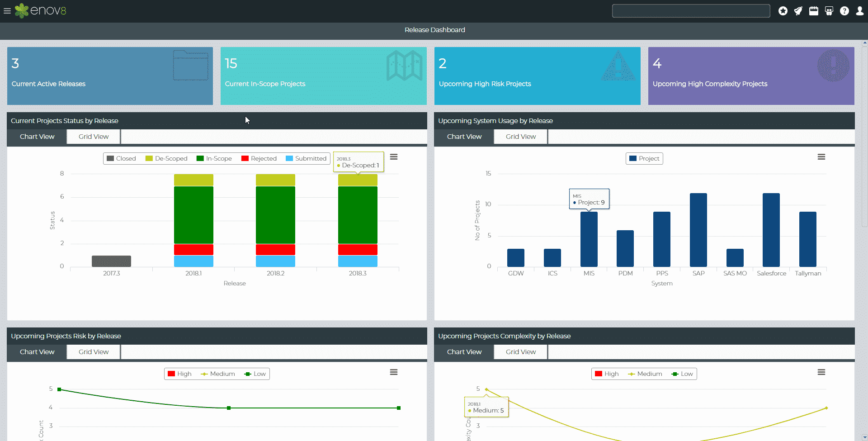Focus the search field in header
This screenshot has width=868, height=441.
tap(690, 11)
